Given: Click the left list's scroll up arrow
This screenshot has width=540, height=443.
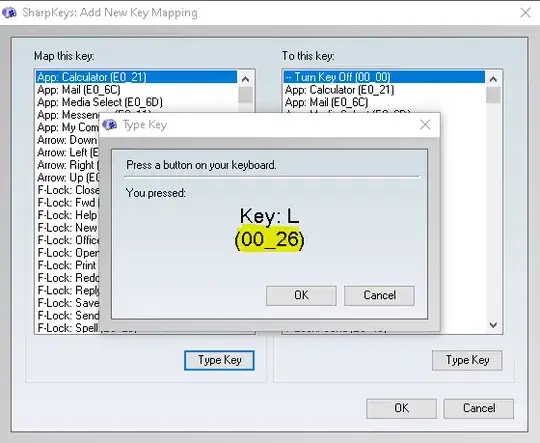Looking at the screenshot, I should 245,79.
